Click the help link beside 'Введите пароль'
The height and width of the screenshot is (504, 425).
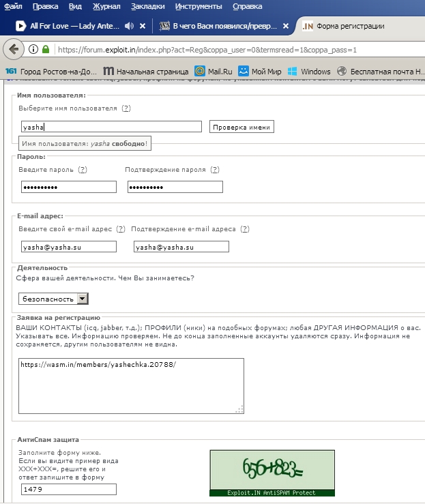click(83, 170)
